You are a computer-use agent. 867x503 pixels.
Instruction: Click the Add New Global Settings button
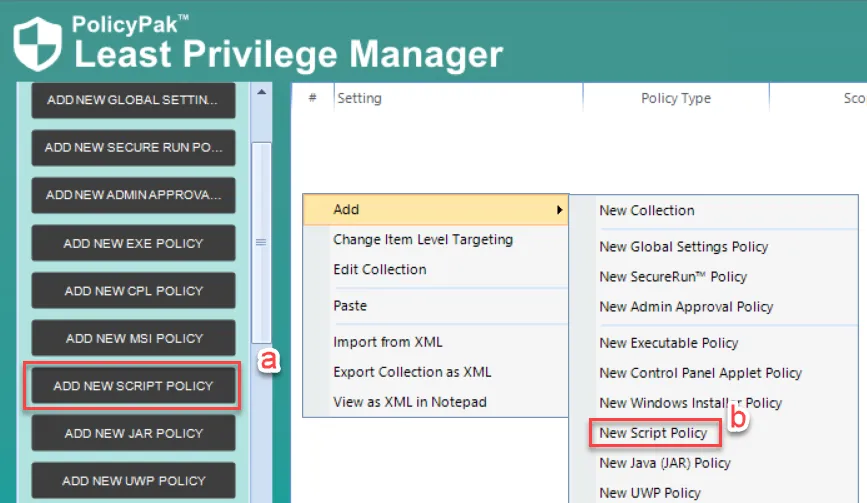(x=133, y=100)
